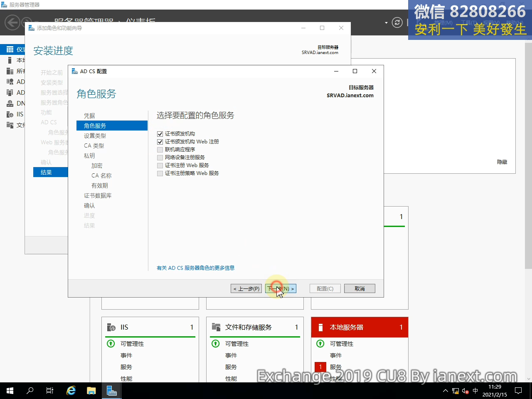
Task: Select the AD DS icon in sidebar
Action: coord(10,93)
